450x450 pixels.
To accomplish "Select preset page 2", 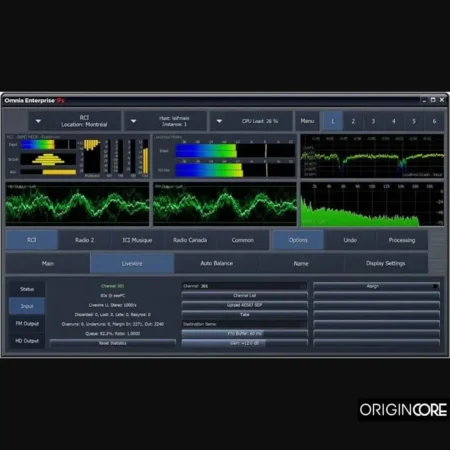I will 353,121.
